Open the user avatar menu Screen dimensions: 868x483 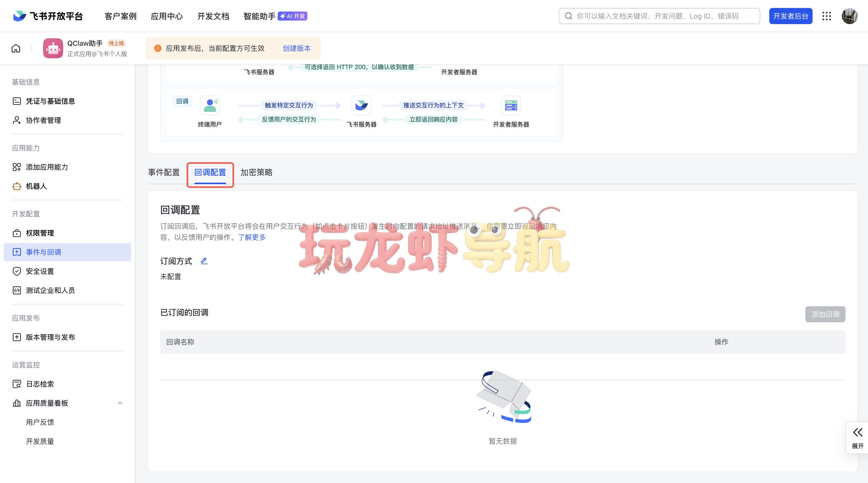(850, 16)
